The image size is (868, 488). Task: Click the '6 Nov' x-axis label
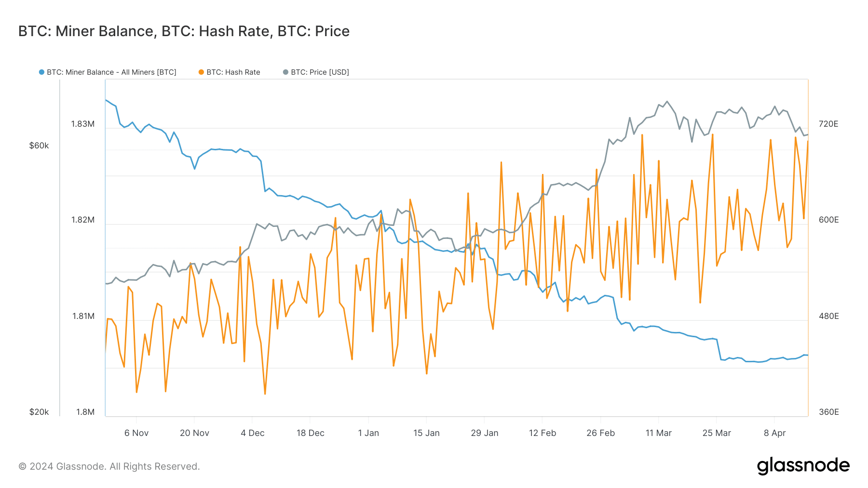136,433
